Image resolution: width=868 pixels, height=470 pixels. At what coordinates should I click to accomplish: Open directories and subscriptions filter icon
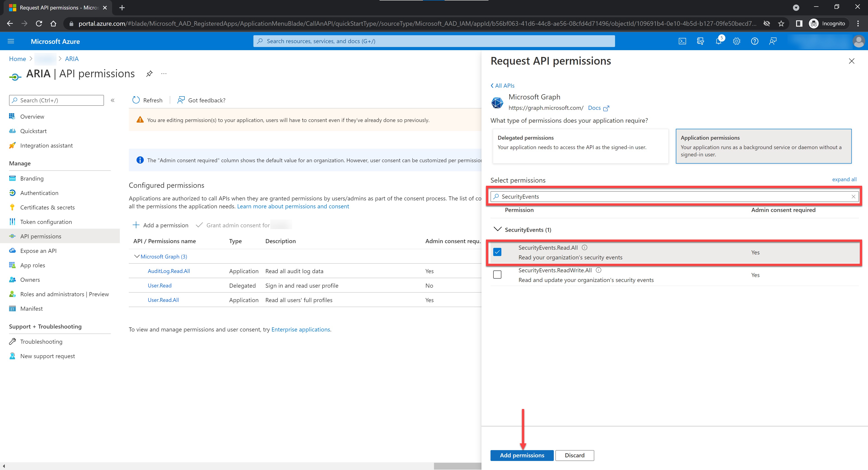point(700,41)
